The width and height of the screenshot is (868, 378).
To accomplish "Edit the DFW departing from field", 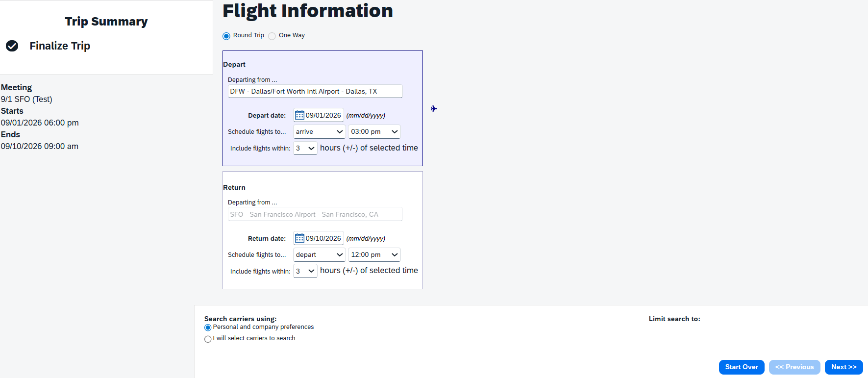I will (315, 91).
